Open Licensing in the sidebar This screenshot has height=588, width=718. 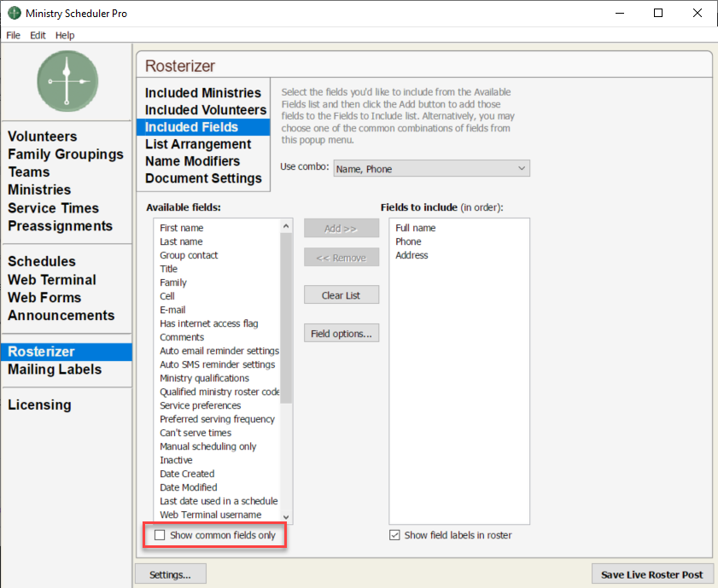click(39, 405)
